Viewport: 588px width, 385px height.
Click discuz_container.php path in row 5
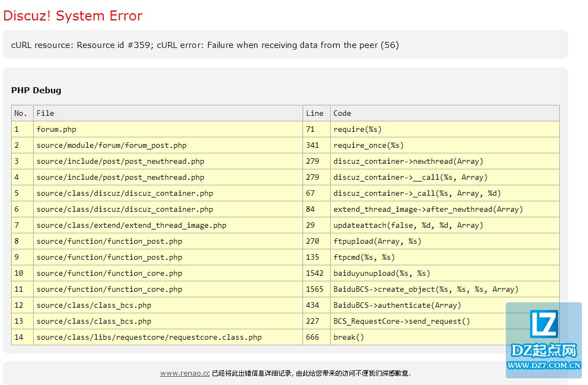(125, 194)
